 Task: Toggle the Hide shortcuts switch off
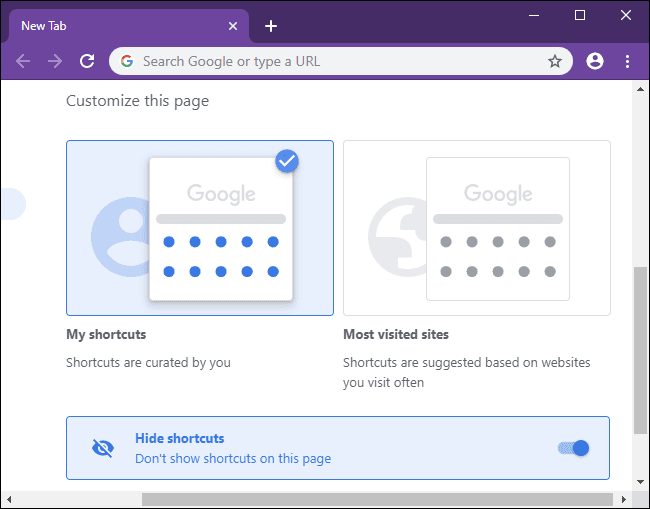574,448
